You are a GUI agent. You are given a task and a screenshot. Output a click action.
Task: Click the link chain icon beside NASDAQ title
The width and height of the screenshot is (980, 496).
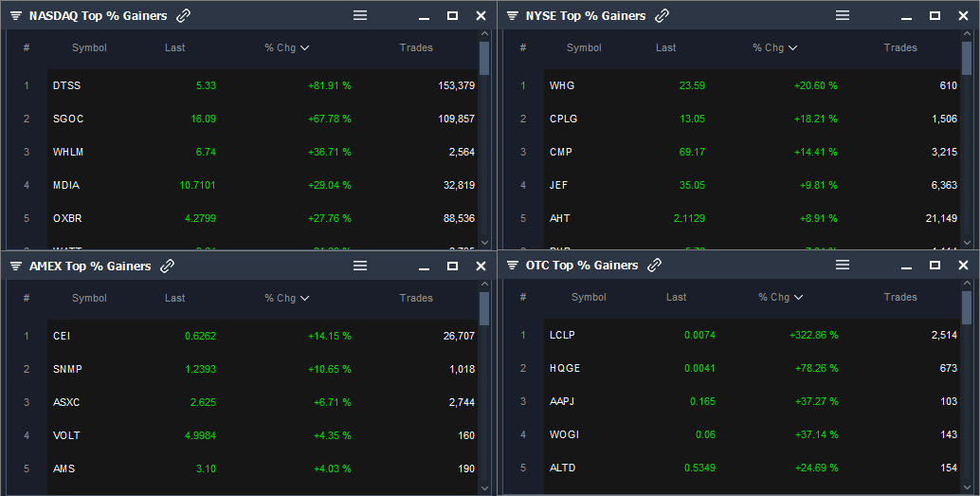click(x=183, y=15)
